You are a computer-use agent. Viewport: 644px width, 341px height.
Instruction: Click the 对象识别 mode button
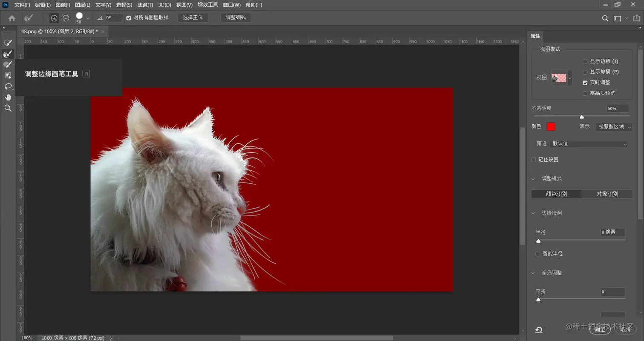(607, 194)
